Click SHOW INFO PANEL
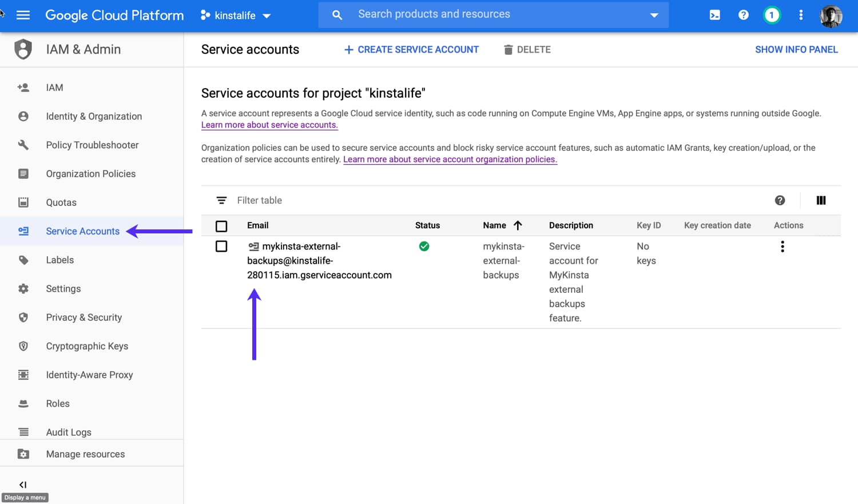This screenshot has height=504, width=858. click(796, 50)
